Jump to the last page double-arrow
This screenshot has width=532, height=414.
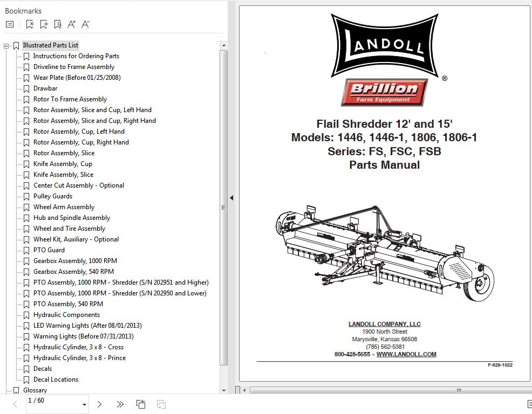pos(120,404)
